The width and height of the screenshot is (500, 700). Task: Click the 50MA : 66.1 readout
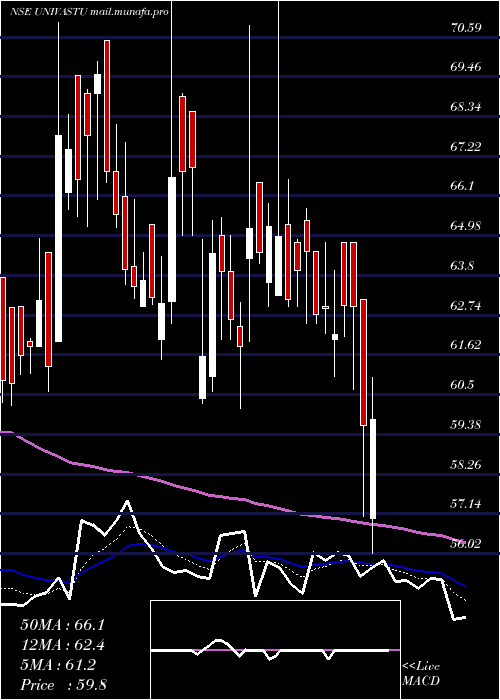(62, 625)
